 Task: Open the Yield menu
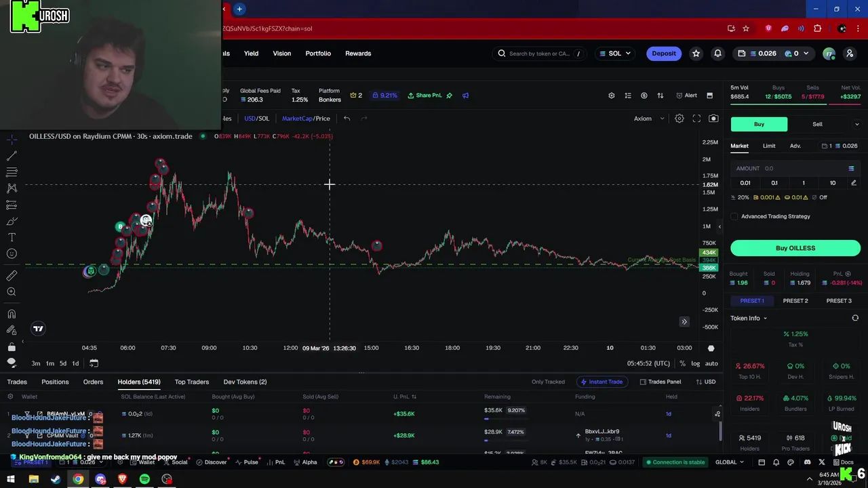point(251,54)
